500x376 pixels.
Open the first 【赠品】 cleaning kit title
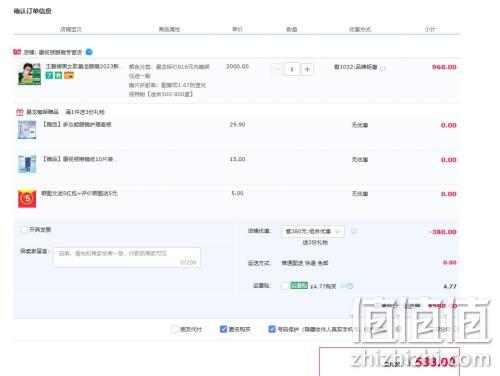76,124
